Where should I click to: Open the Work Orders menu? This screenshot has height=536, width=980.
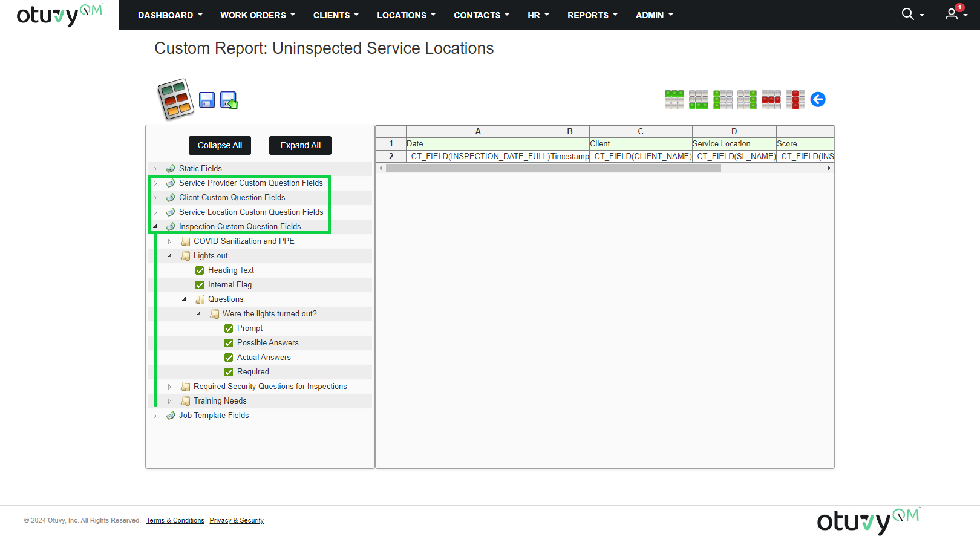pyautogui.click(x=258, y=15)
